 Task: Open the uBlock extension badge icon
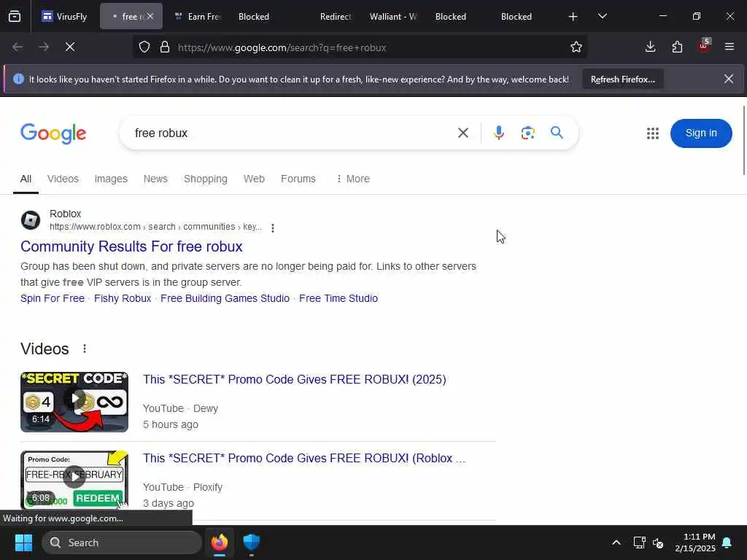point(704,46)
